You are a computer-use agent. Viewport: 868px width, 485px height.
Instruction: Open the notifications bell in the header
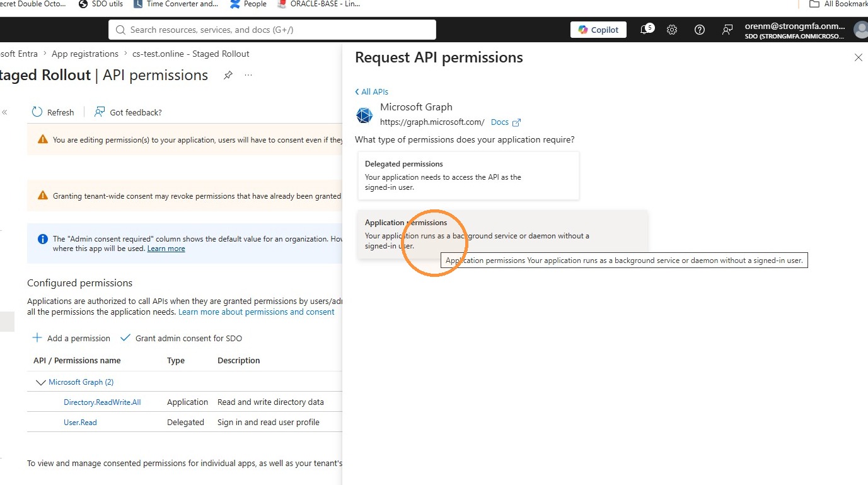[645, 30]
